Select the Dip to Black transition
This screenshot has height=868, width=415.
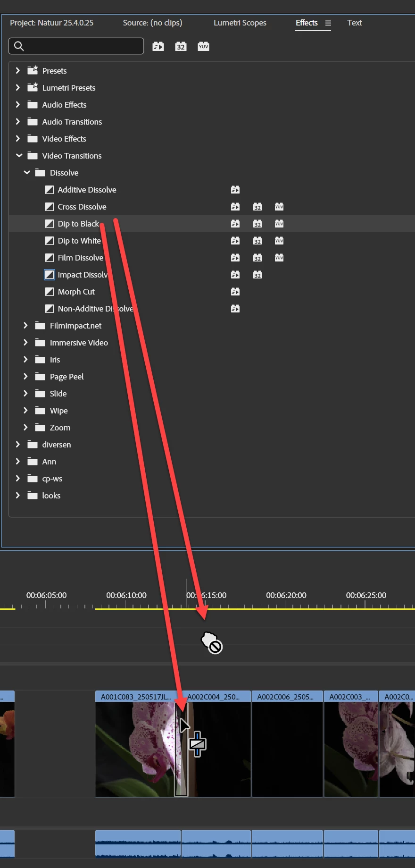coord(78,224)
